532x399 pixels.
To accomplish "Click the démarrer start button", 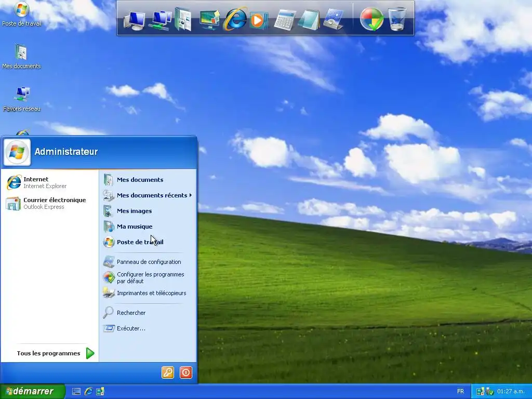I will (x=32, y=392).
